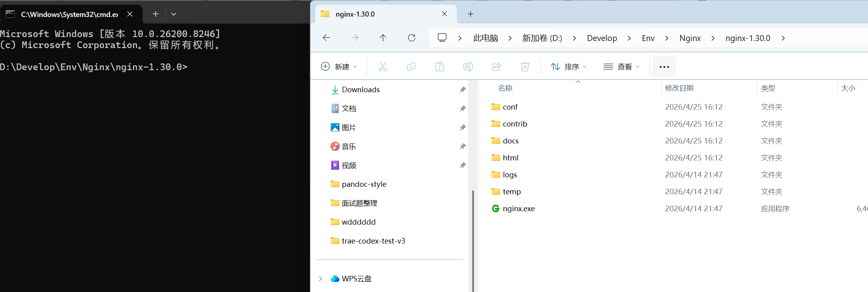Image resolution: width=868 pixels, height=292 pixels.
Task: Click the Delete trash icon
Action: [x=525, y=67]
